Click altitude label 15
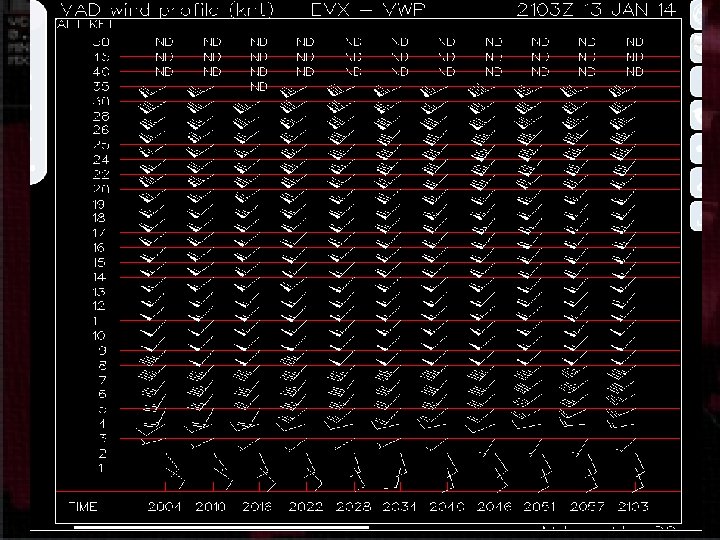 click(x=99, y=262)
